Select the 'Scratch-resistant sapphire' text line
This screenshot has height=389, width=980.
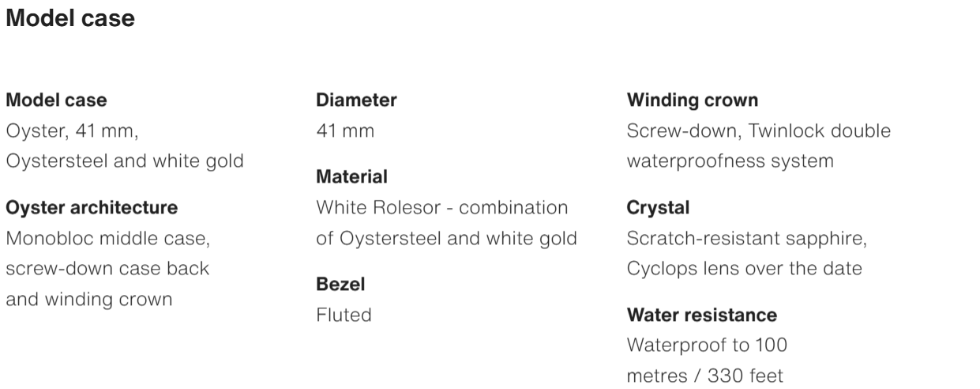746,238
